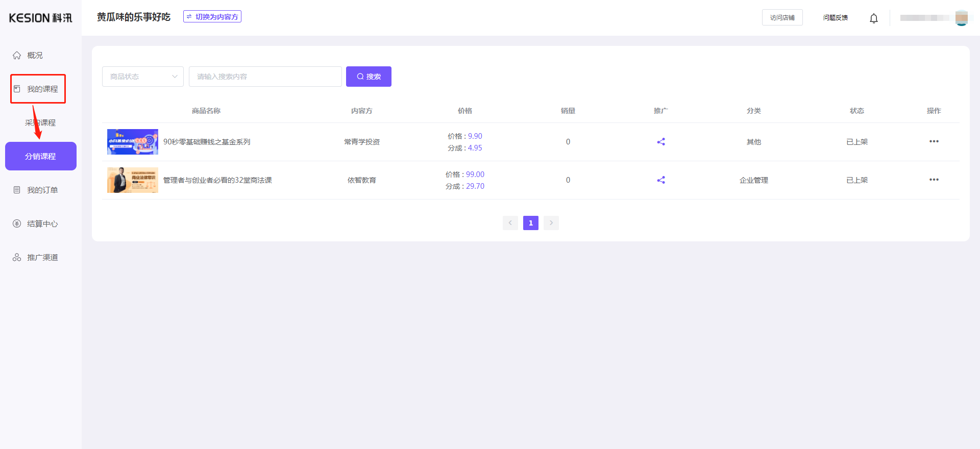This screenshot has width=980, height=449.
Task: Open 我的订单 in sidebar
Action: click(42, 190)
